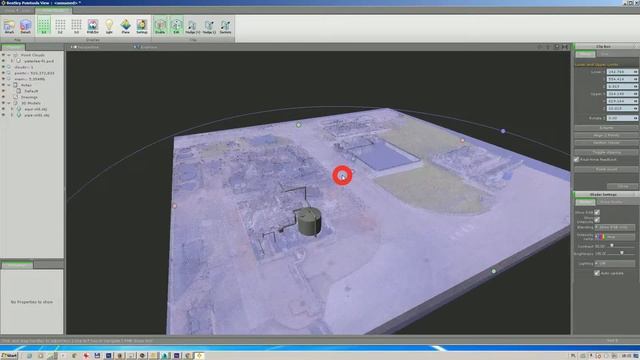Collapse the Notes tree node
The height and width of the screenshot is (360, 640).
9,85
